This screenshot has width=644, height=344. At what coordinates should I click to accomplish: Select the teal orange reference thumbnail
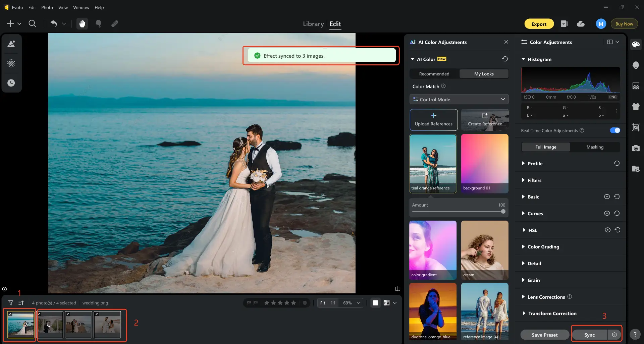(433, 164)
